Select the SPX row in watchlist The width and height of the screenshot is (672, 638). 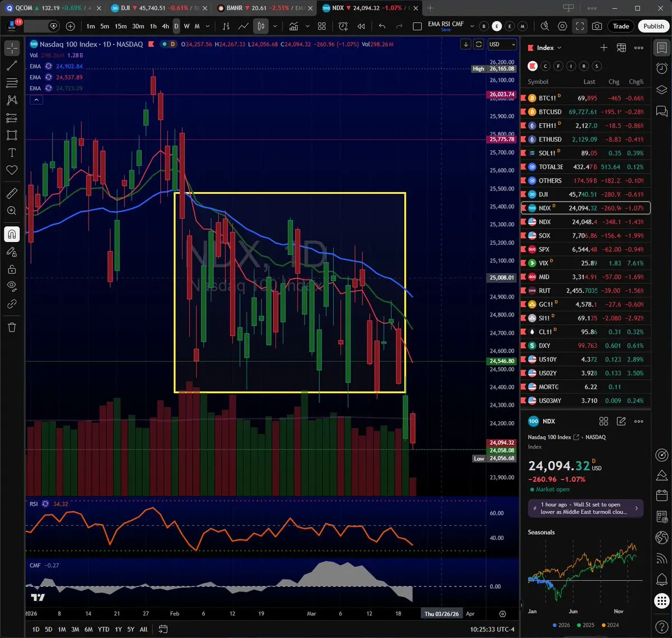(586, 249)
